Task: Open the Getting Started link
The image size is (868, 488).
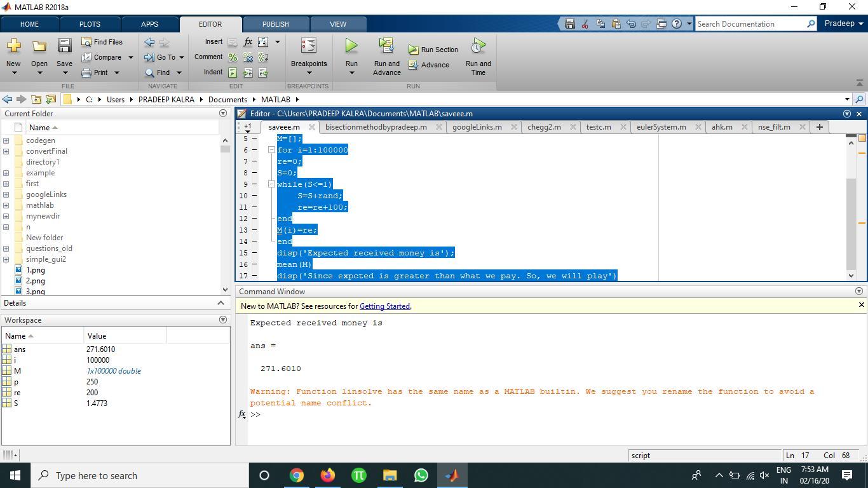Action: [384, 306]
